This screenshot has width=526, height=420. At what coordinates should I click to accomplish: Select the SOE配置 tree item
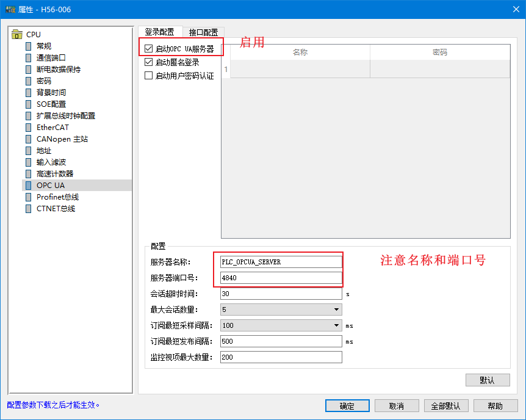pyautogui.click(x=51, y=104)
